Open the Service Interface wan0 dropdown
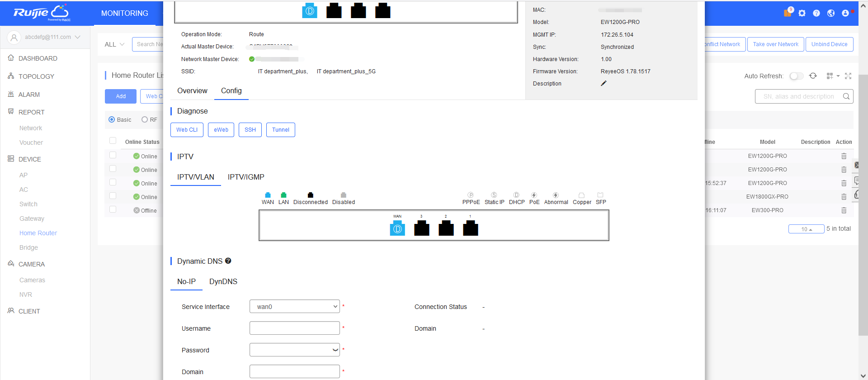The image size is (868, 380). [x=295, y=306]
